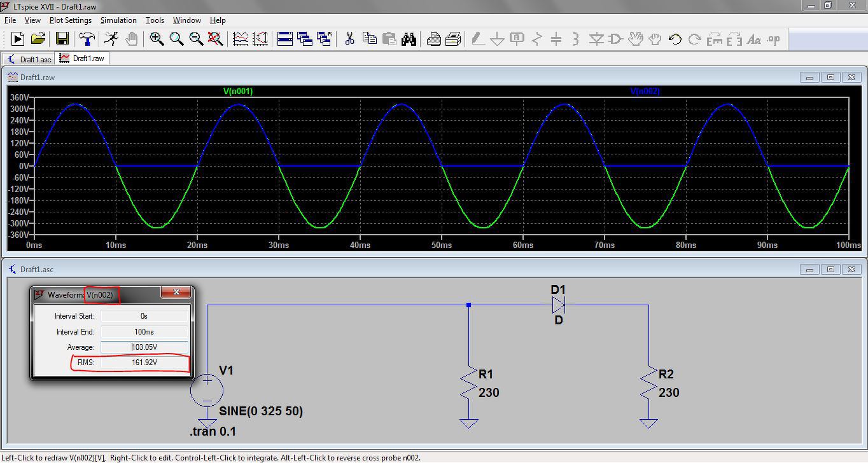Open the File menu
Screen dimensions: 868x463
pos(10,20)
